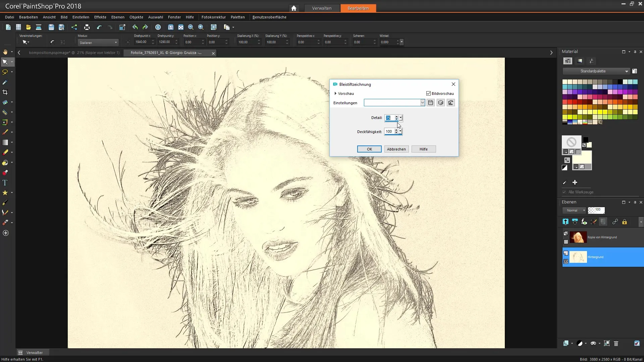
Task: Open the Detail slider dropdown arrow
Action: tap(401, 118)
